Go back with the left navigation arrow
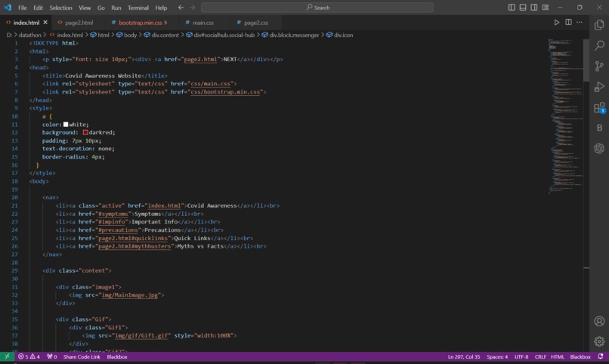The width and height of the screenshot is (609, 364). pos(181,8)
